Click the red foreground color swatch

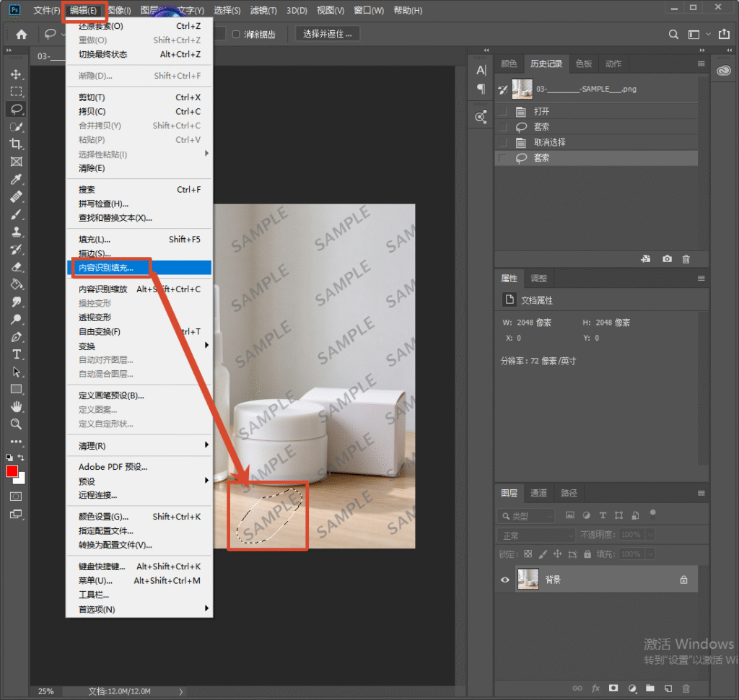tap(12, 471)
